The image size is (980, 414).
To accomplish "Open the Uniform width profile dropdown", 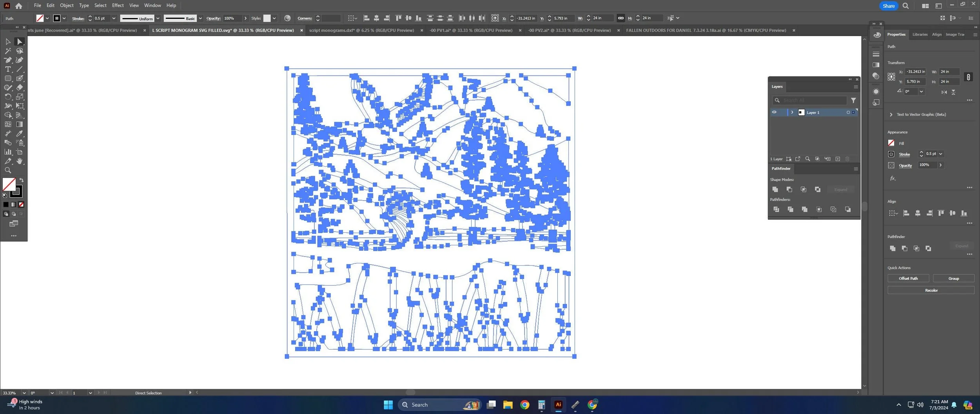I will click(x=158, y=18).
